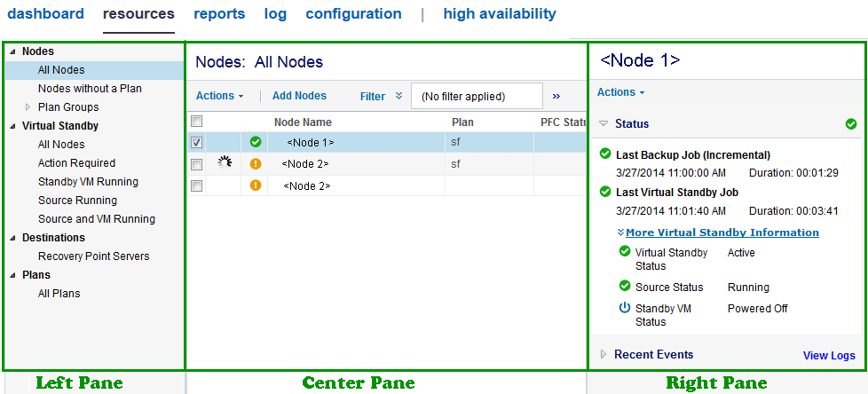Open the reports tab
Viewport: 868px width, 394px height.
[x=219, y=14]
